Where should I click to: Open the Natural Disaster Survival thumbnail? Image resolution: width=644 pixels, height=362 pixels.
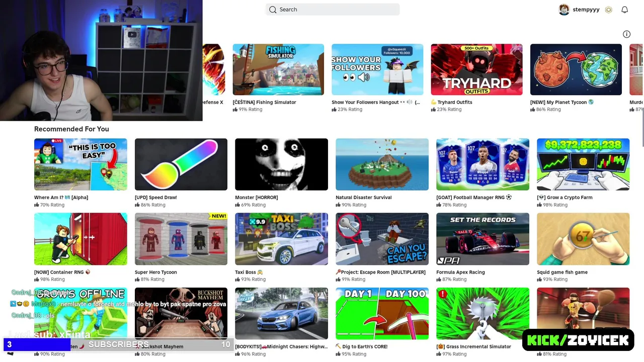382,164
